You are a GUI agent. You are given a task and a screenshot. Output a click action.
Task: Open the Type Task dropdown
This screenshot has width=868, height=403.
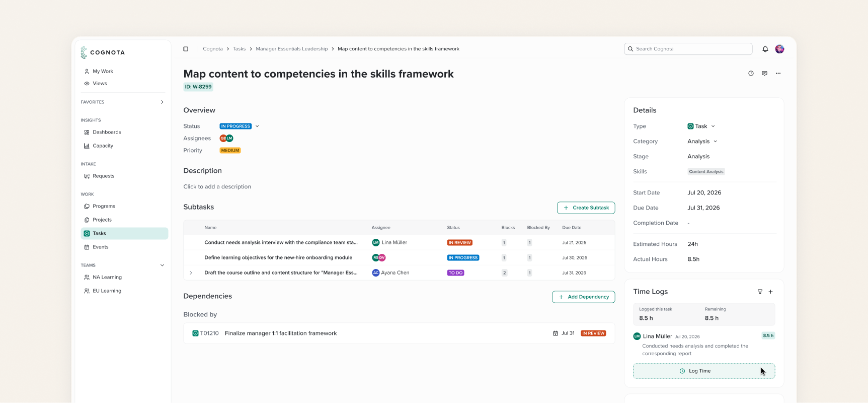(x=701, y=126)
